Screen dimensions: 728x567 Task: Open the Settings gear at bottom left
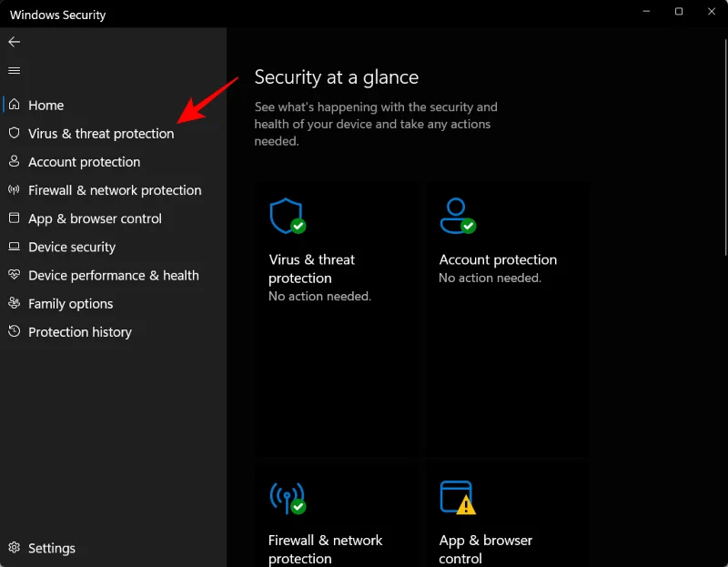click(15, 548)
